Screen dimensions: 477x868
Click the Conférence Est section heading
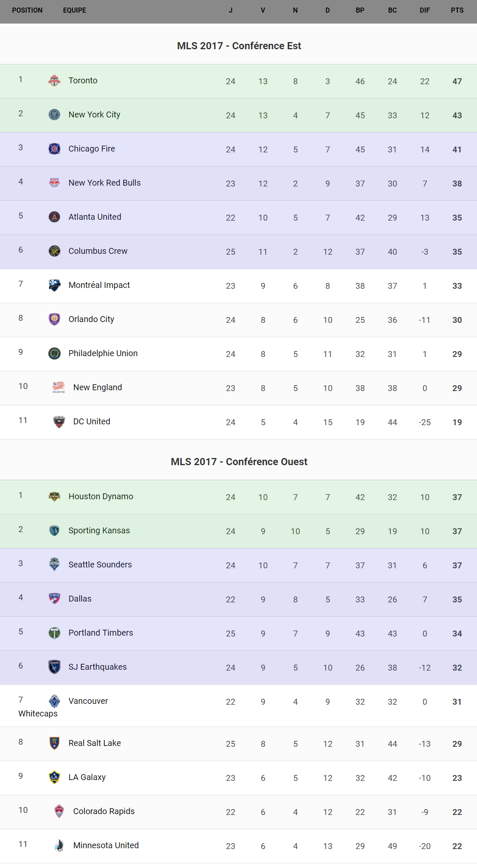(x=239, y=46)
